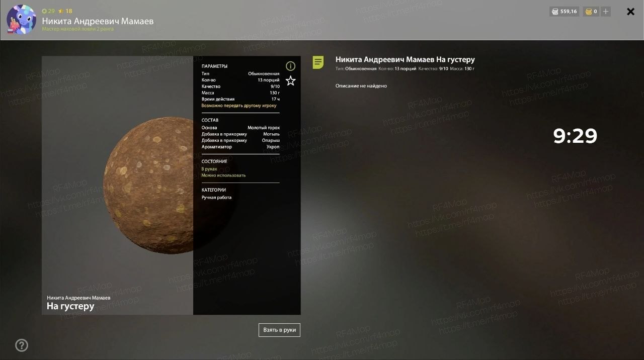Click the "Мастер маховой ловли 2 ранга" rank title
This screenshot has width=644, height=360.
tap(77, 29)
